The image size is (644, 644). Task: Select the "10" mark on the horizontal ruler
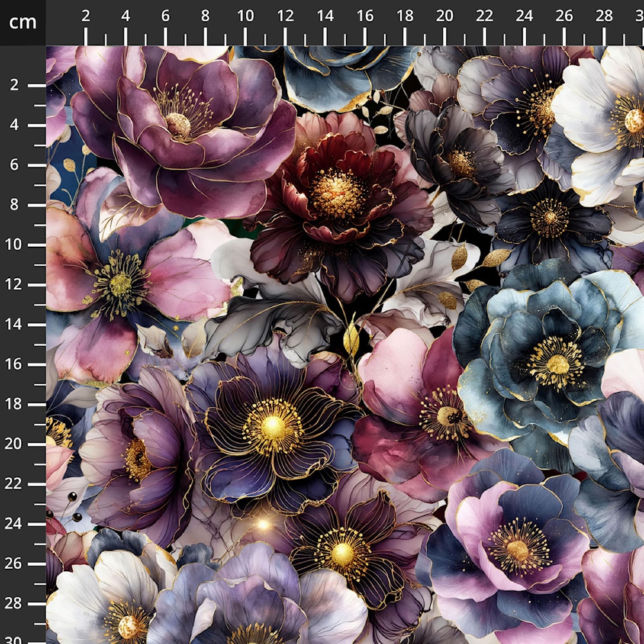245,16
